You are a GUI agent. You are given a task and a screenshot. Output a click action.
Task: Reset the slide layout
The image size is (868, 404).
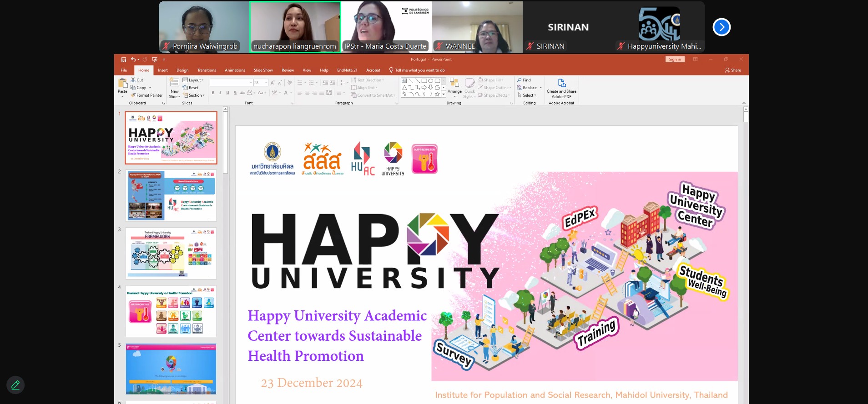[x=190, y=88]
